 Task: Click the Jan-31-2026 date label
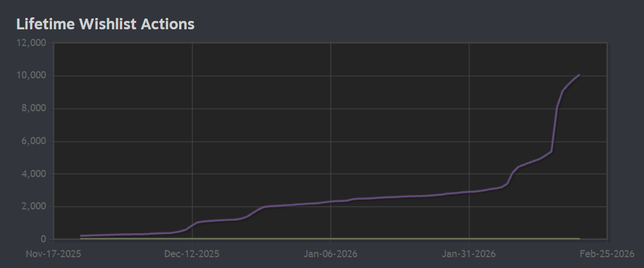469,254
